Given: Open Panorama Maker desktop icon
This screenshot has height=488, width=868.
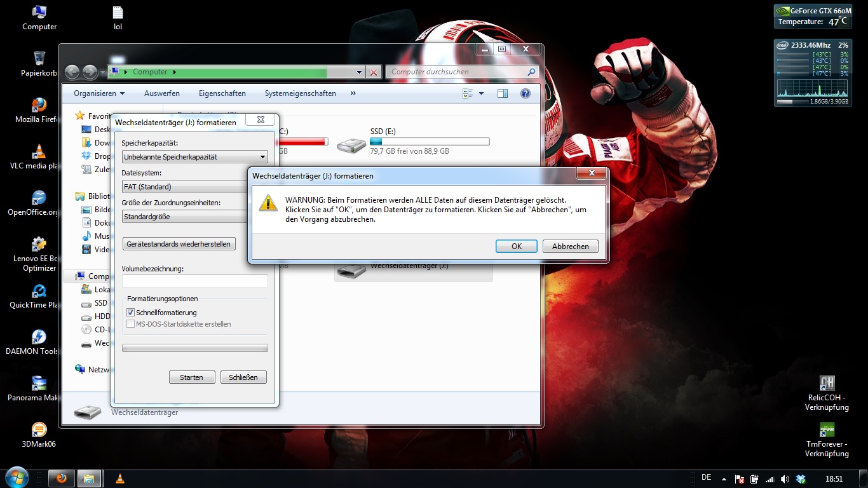Looking at the screenshot, I should tap(39, 389).
